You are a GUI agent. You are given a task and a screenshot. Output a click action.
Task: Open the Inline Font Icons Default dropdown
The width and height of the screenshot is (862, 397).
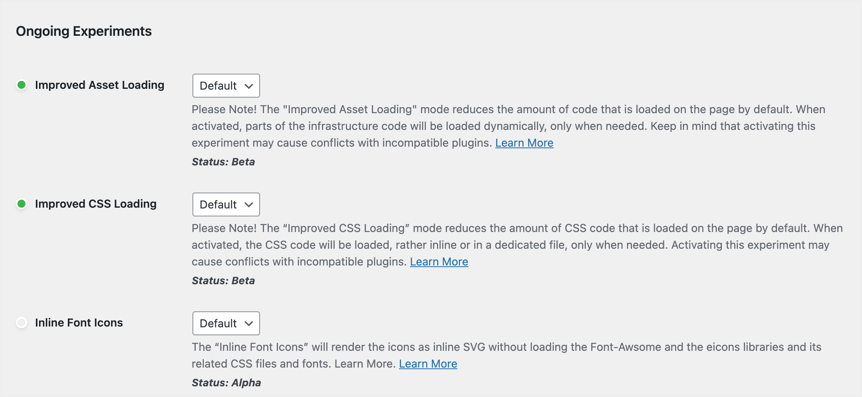226,323
